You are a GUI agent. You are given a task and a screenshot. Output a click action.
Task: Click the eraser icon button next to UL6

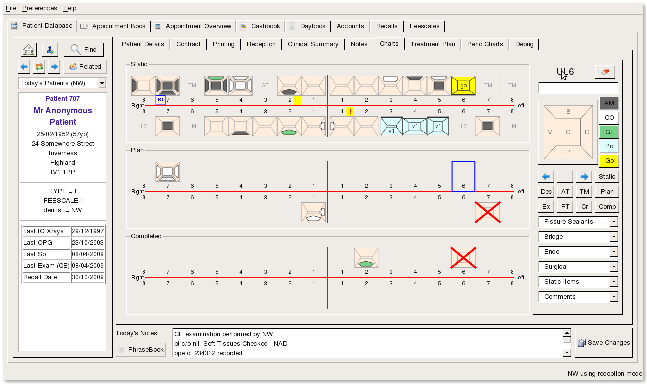(x=605, y=72)
